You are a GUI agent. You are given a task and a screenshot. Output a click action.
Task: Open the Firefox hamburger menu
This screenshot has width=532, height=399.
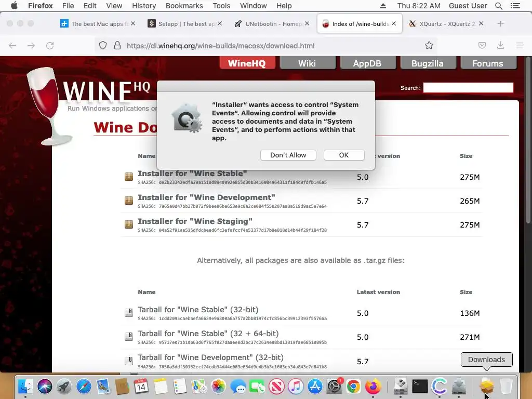[x=520, y=45]
